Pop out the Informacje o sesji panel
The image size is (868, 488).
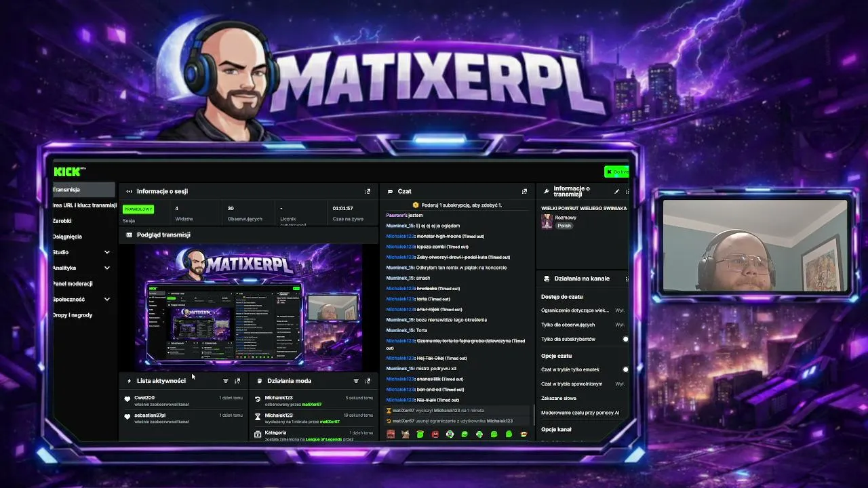pos(368,191)
